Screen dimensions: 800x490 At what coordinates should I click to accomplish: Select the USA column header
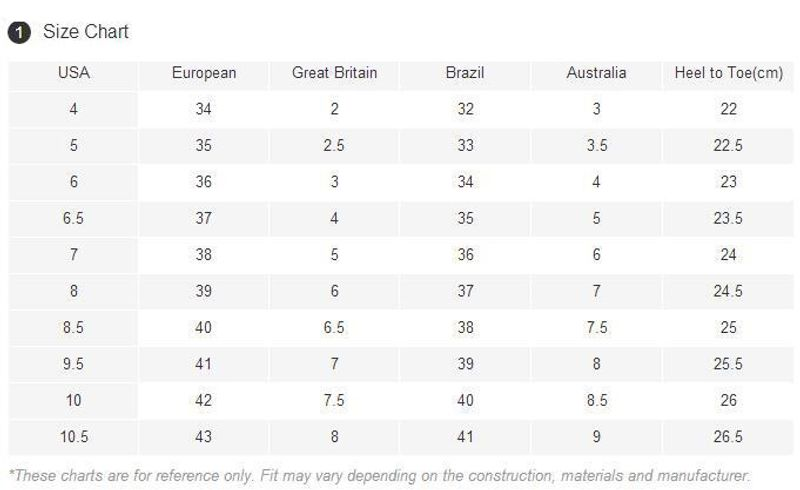(x=73, y=73)
